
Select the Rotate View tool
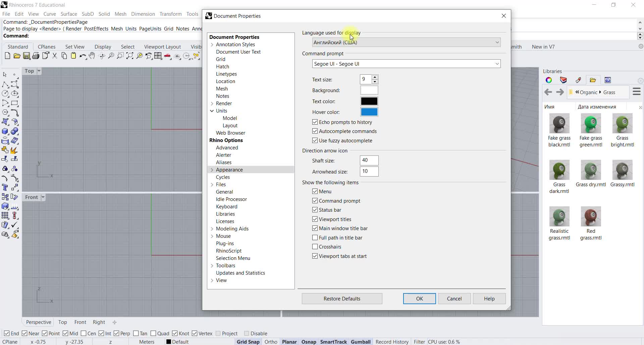[x=102, y=56]
